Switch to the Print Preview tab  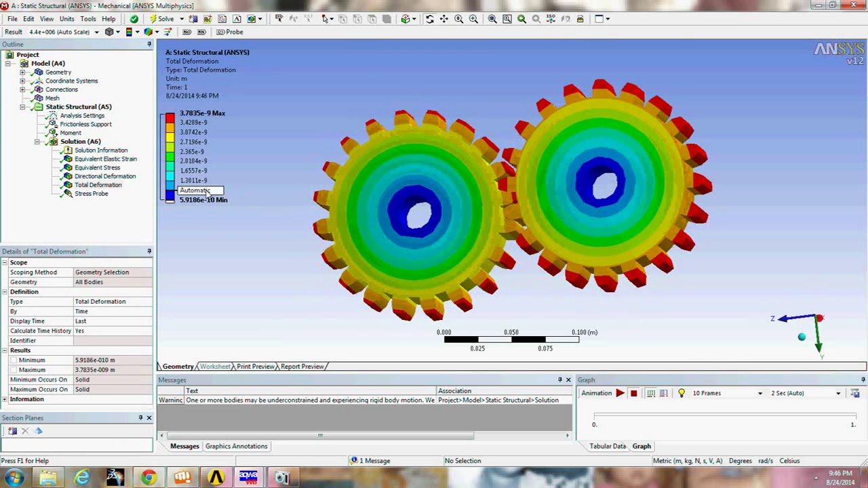[256, 367]
